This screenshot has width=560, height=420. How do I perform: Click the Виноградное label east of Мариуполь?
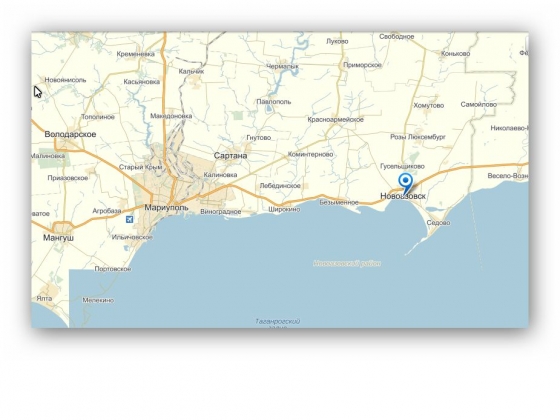221,211
